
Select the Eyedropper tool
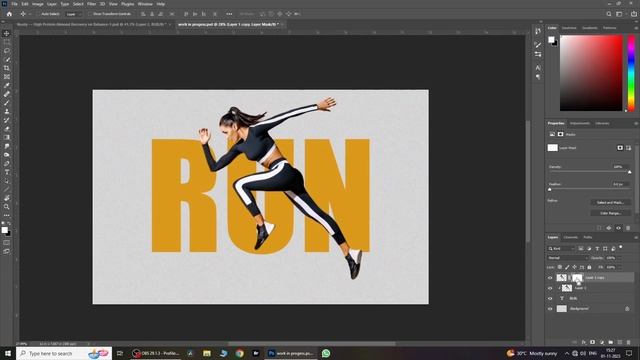[7, 85]
